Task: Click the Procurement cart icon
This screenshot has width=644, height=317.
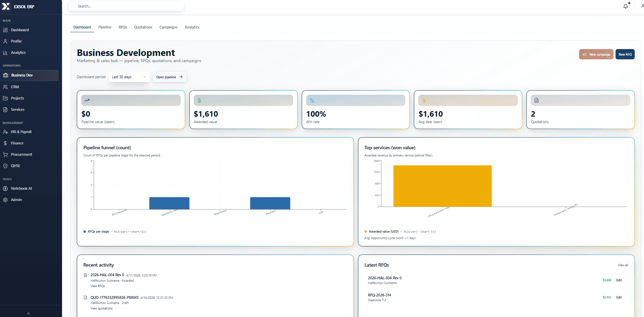Action: [5, 154]
